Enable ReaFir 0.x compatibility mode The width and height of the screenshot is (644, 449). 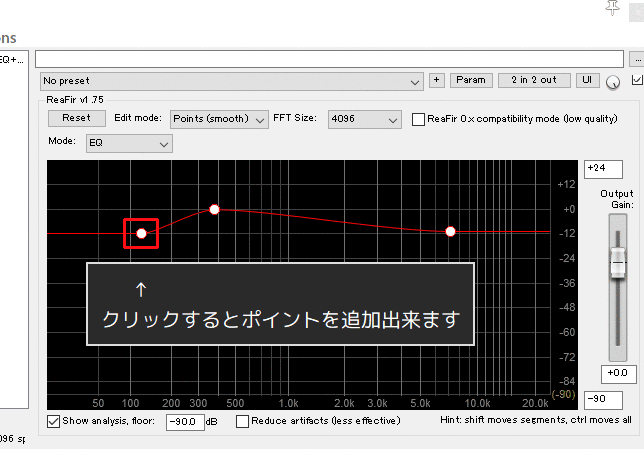tap(419, 119)
